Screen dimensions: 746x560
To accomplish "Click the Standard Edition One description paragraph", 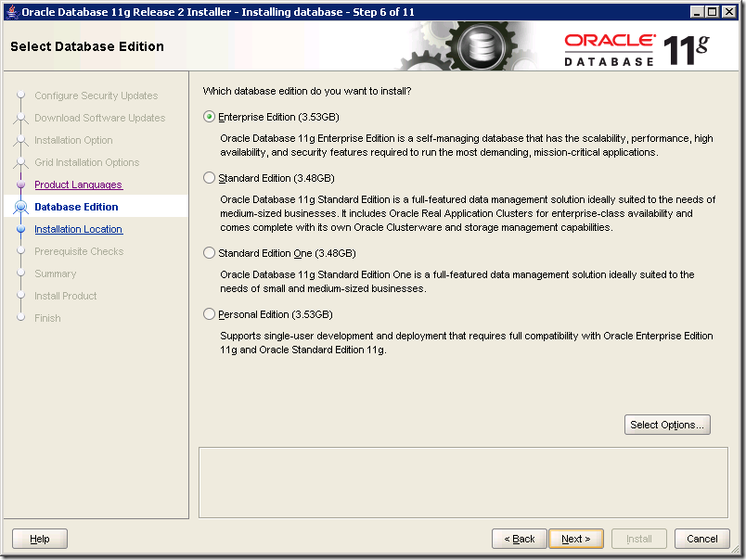I will pos(457,282).
